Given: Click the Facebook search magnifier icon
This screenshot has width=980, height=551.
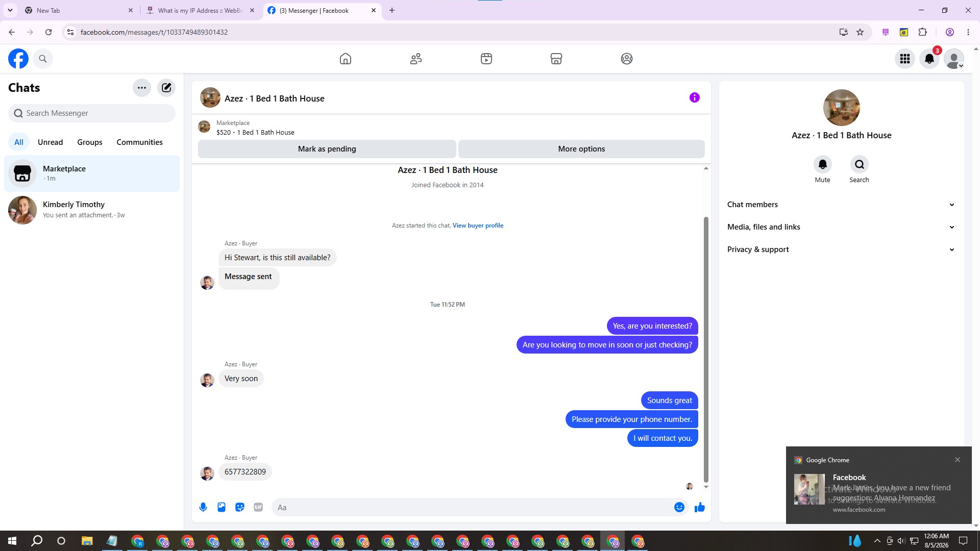Looking at the screenshot, I should click(x=43, y=59).
